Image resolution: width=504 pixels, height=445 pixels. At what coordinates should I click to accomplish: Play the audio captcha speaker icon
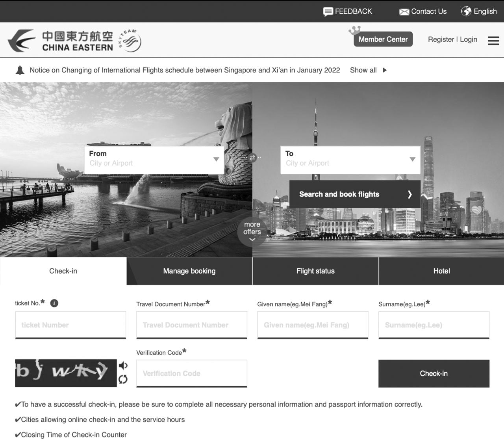[123, 366]
